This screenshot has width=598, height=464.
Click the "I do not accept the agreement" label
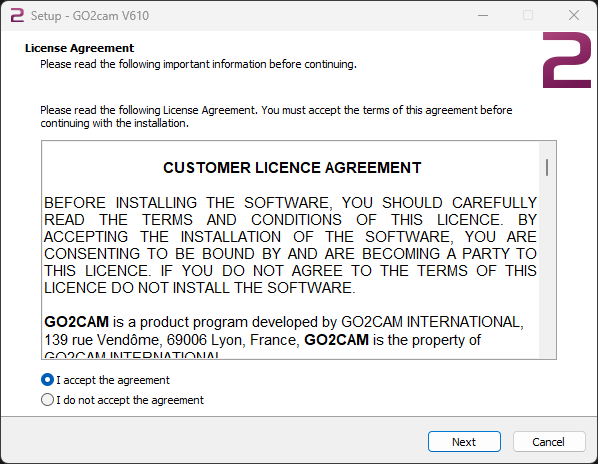tap(130, 400)
